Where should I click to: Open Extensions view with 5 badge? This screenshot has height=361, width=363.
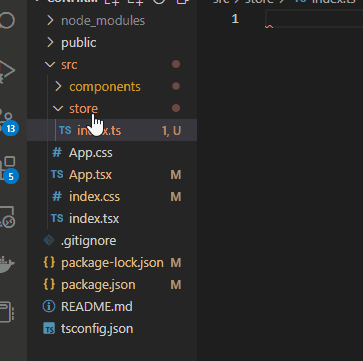pos(9,169)
